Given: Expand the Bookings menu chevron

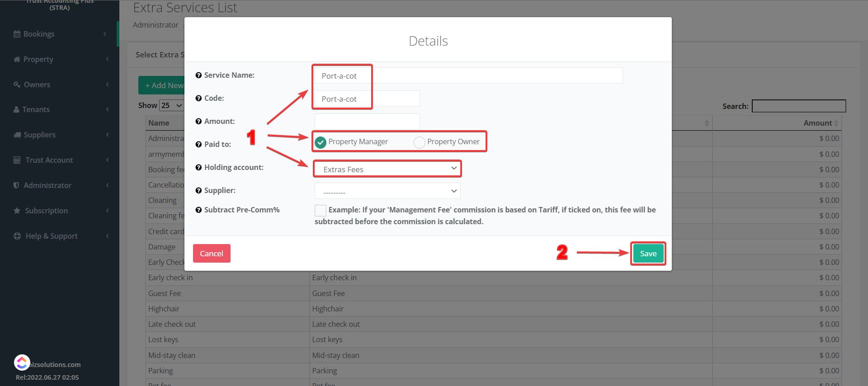Looking at the screenshot, I should tap(105, 34).
